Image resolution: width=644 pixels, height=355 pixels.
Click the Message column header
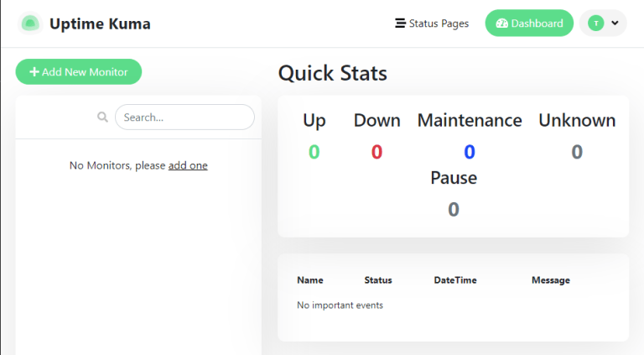pos(550,280)
